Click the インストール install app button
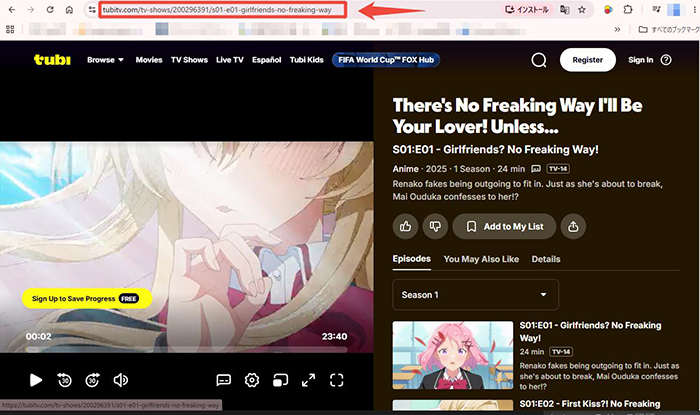Image resolution: width=700 pixels, height=415 pixels. (x=527, y=9)
